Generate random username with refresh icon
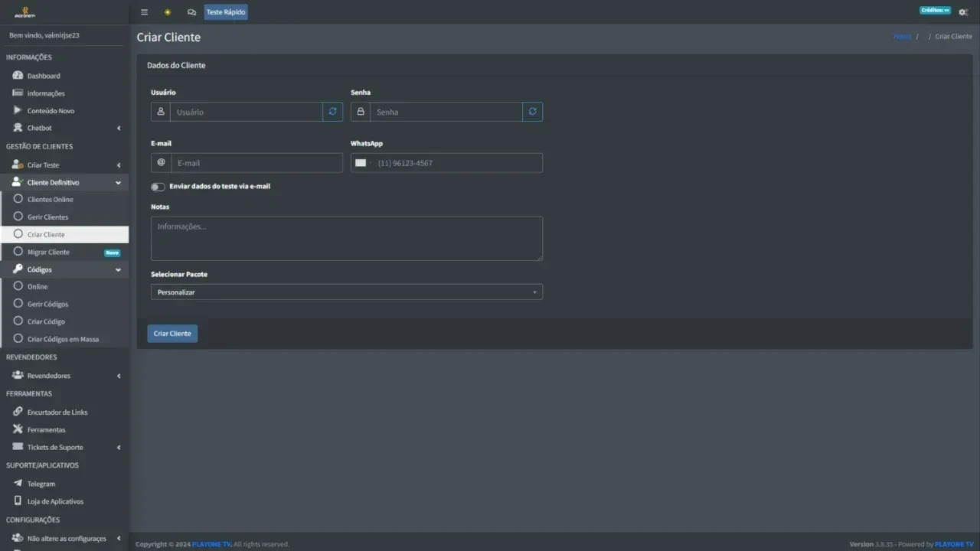 click(x=332, y=112)
